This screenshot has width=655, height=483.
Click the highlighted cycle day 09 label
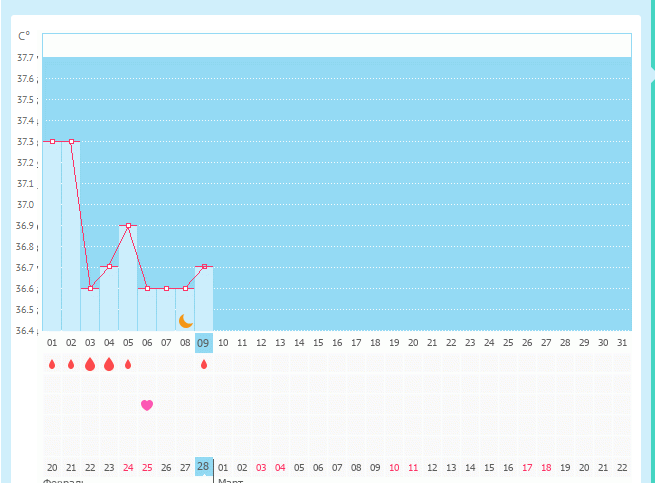coord(204,342)
